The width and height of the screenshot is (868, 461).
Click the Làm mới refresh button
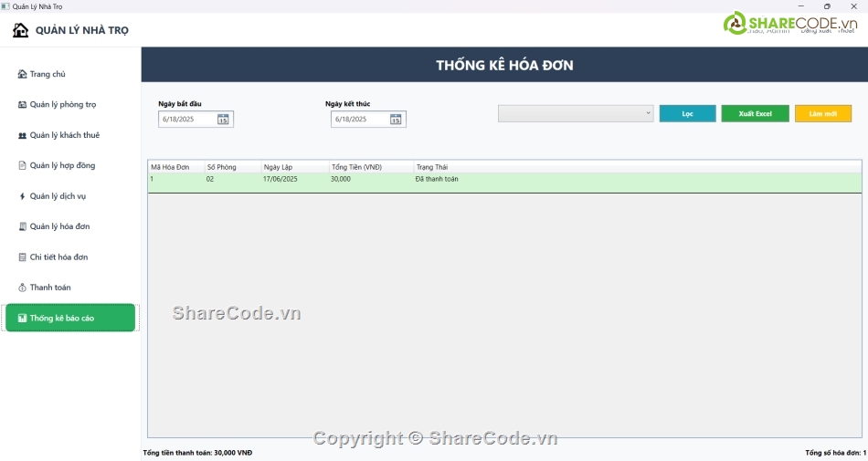[x=823, y=113]
